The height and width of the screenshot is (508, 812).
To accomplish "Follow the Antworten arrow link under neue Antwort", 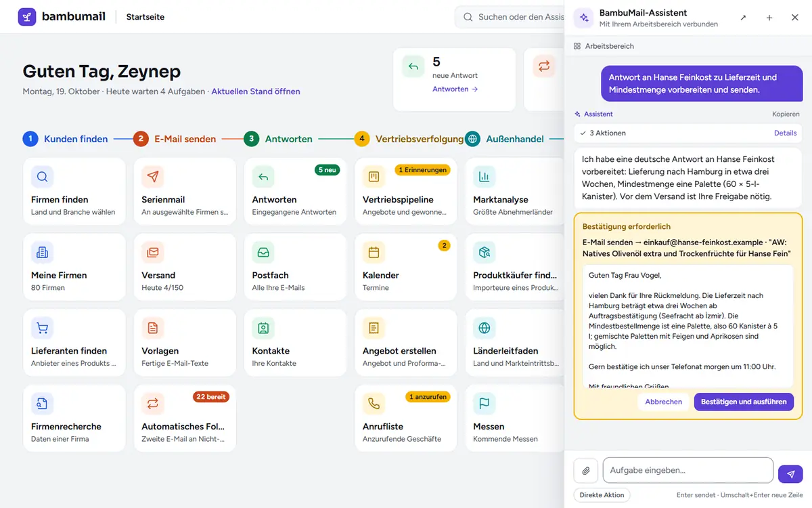I will point(455,89).
